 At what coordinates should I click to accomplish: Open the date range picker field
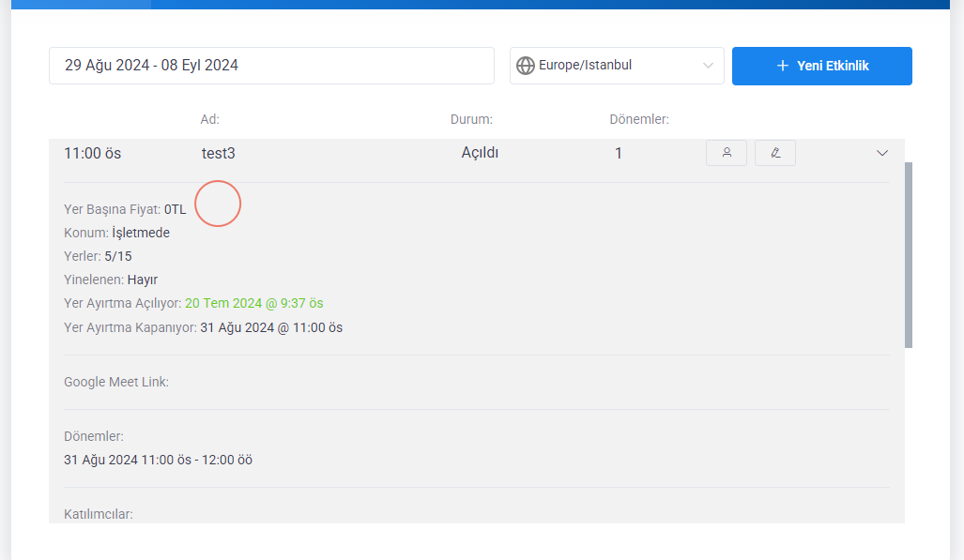[x=271, y=66]
